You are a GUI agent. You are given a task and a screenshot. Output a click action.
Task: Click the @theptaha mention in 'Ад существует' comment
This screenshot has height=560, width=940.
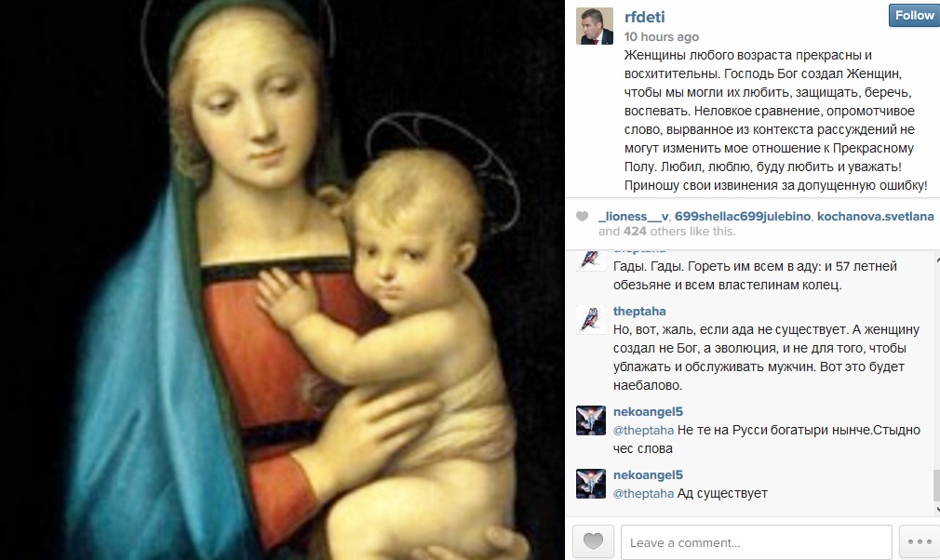pos(643,494)
